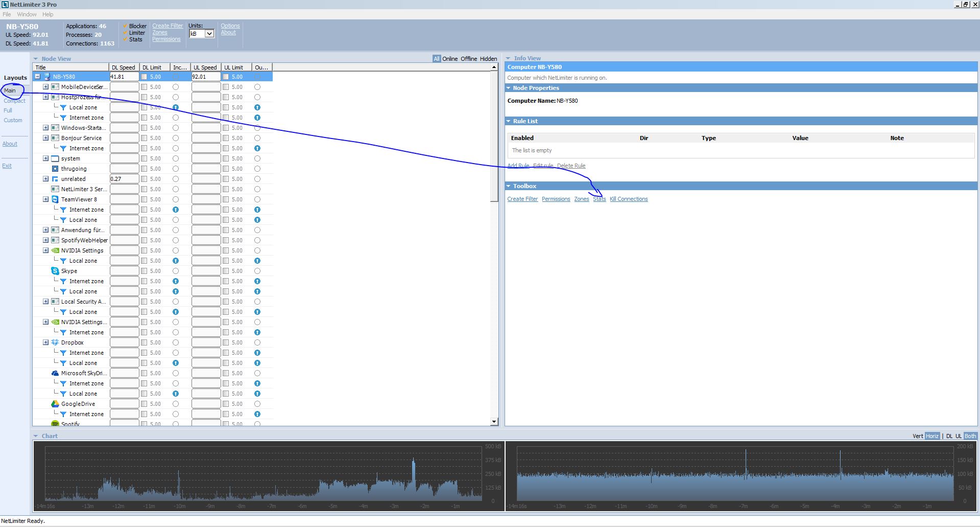This screenshot has width=980, height=527.
Task: Click the unrelated node icon
Action: tap(55, 179)
